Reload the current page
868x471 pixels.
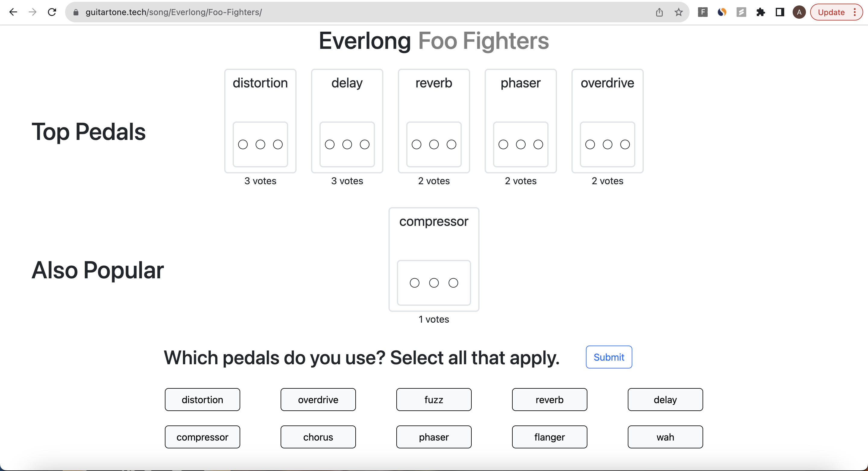point(52,12)
